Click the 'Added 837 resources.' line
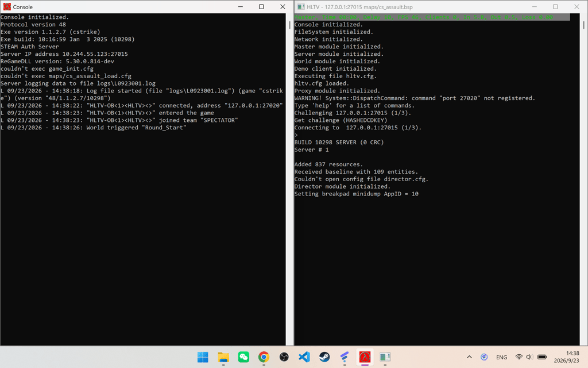The image size is (588, 368). coord(329,164)
